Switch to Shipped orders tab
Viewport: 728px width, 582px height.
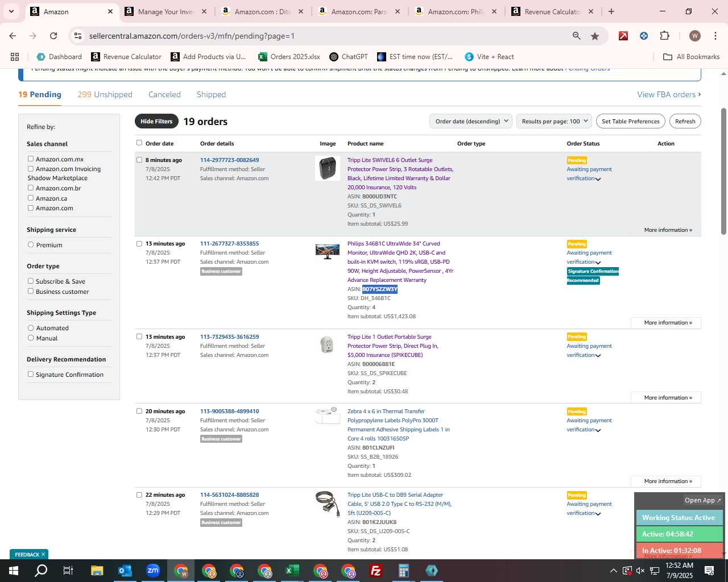(x=211, y=94)
